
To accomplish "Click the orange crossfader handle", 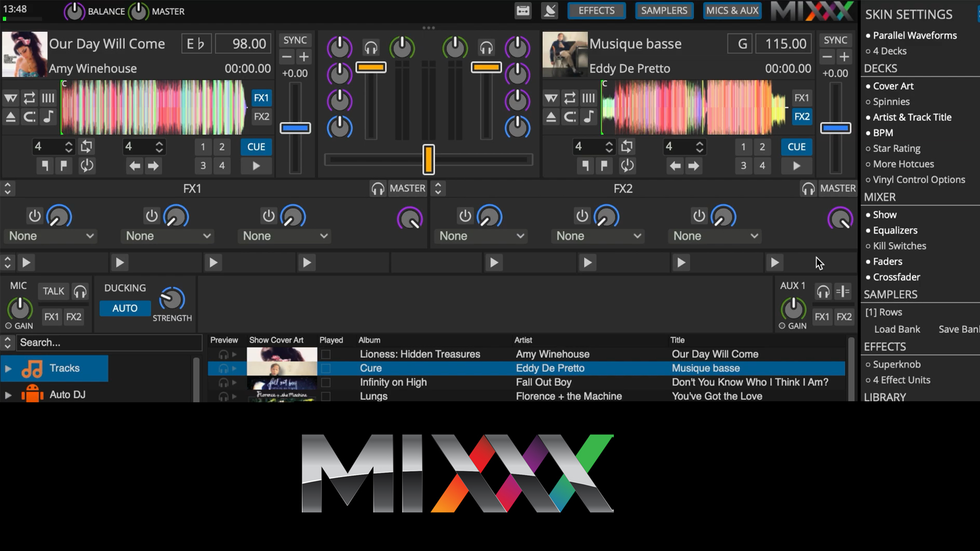I will point(428,160).
